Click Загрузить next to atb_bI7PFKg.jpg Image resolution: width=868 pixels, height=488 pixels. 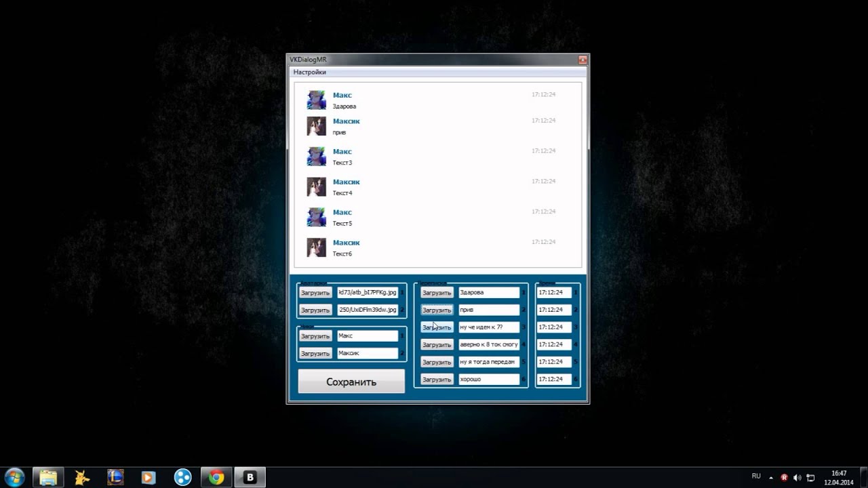[315, 293]
